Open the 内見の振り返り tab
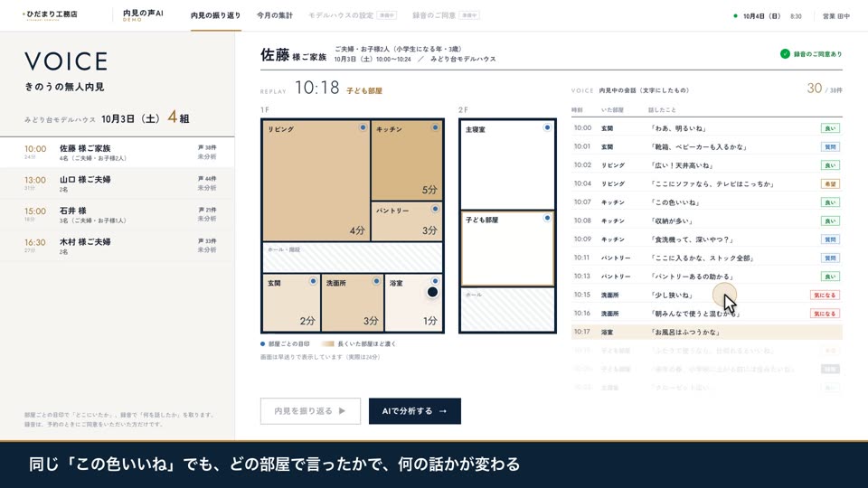Image resolution: width=868 pixels, height=488 pixels. [215, 15]
